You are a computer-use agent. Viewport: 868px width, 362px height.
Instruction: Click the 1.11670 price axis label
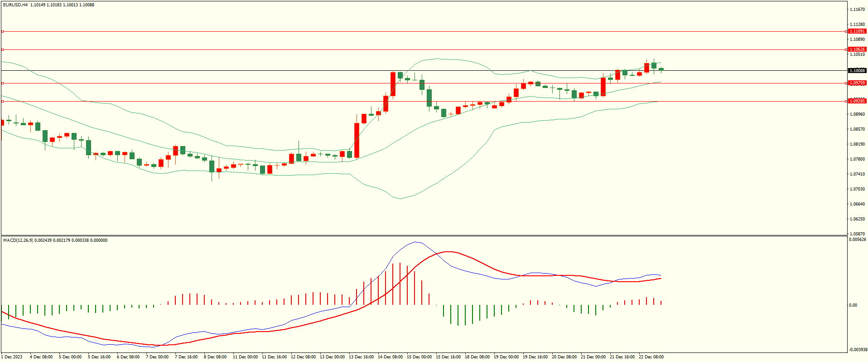(858, 10)
